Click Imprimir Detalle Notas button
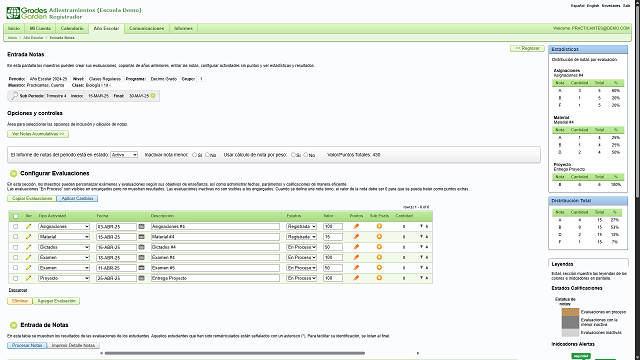Image resolution: width=640 pixels, height=360 pixels. click(x=73, y=345)
